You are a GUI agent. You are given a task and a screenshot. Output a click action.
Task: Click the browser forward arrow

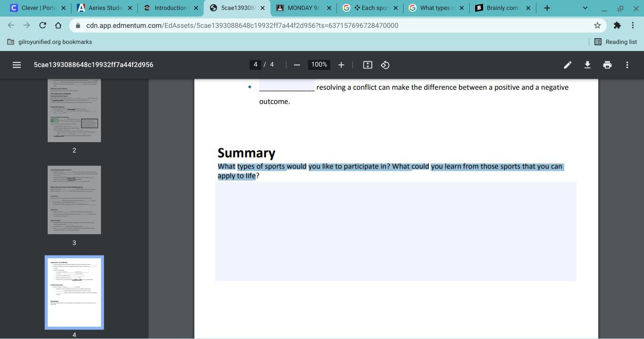[26, 25]
